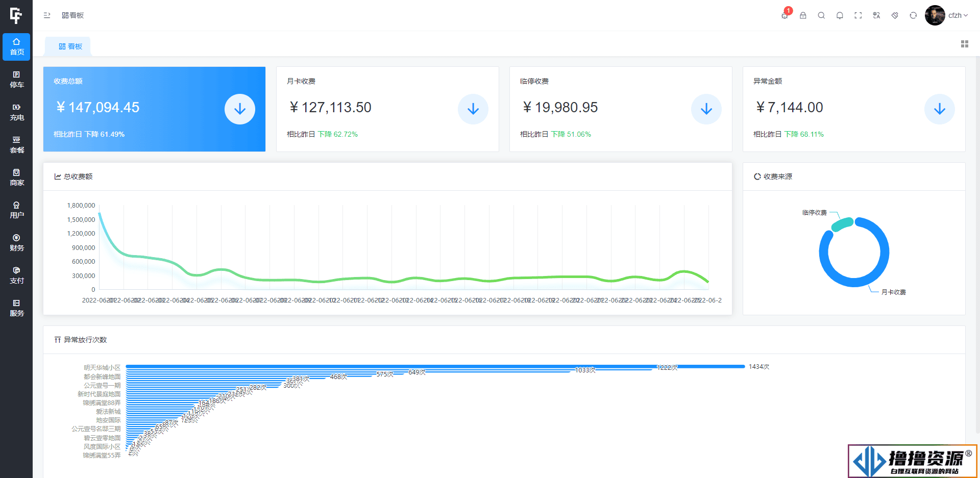Click the teal 临停收费 donut segment

tap(842, 224)
